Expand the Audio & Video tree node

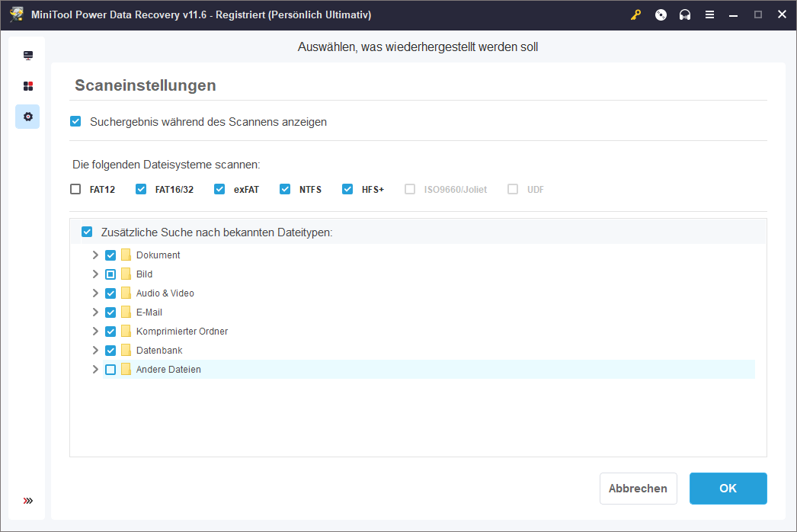95,293
